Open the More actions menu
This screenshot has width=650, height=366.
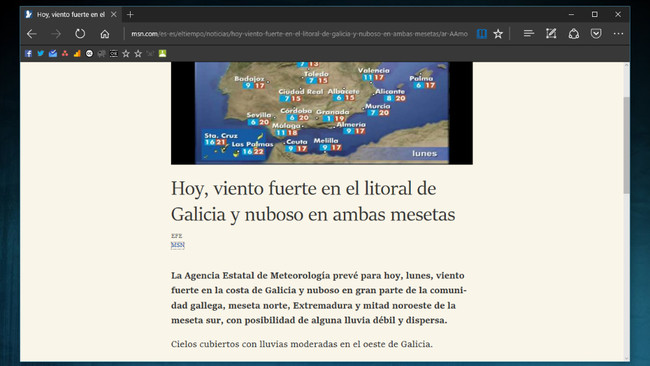[x=618, y=34]
